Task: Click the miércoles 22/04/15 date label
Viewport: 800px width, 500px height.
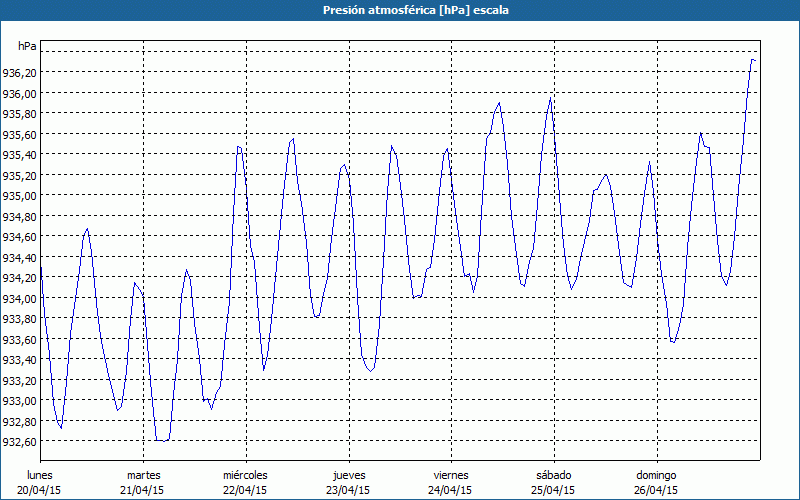Action: coord(245,482)
